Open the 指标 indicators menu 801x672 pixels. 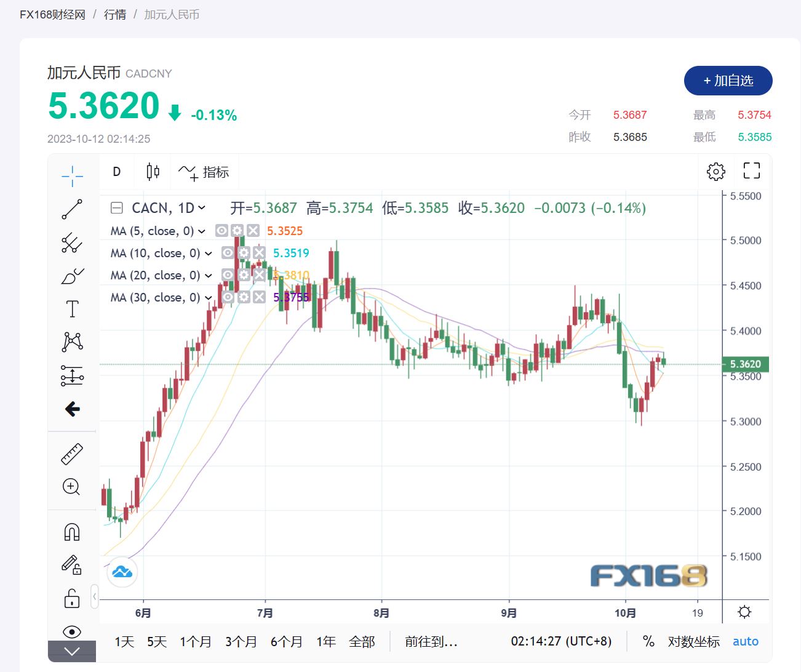(x=204, y=172)
